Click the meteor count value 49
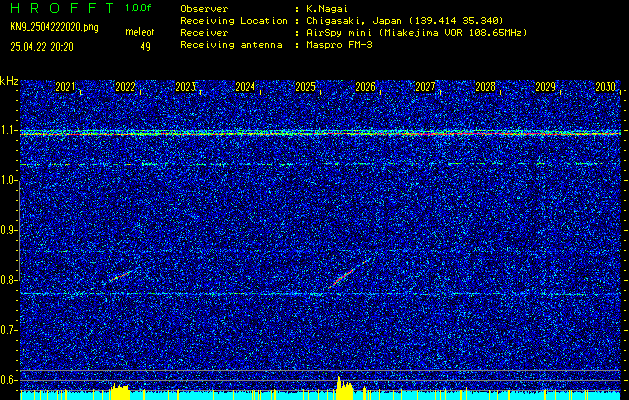 point(145,47)
